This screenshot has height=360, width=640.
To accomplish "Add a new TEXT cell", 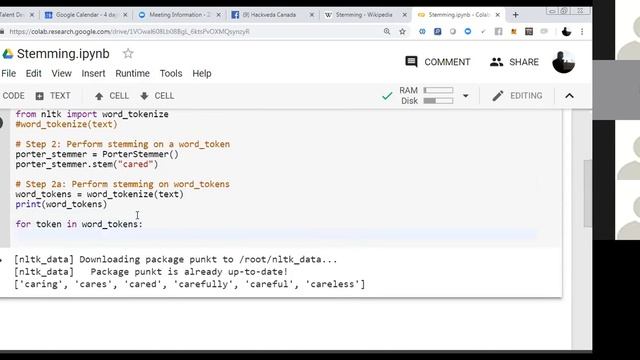I will [x=53, y=96].
